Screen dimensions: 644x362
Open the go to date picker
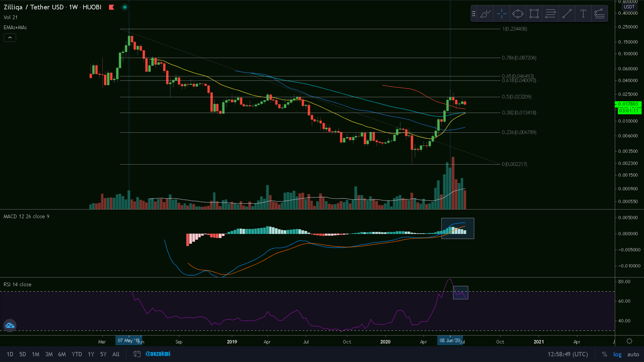tap(137, 354)
